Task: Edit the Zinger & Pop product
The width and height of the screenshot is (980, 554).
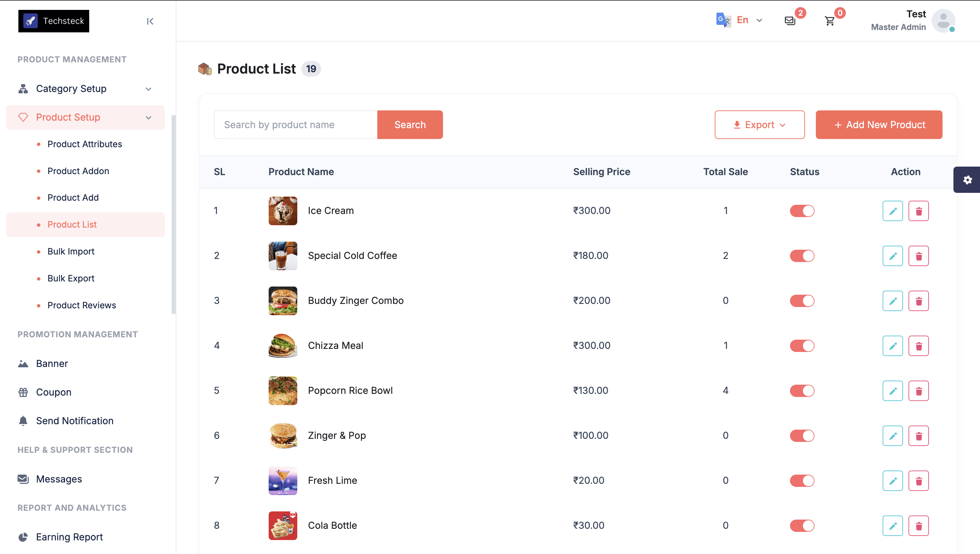Action: 892,435
